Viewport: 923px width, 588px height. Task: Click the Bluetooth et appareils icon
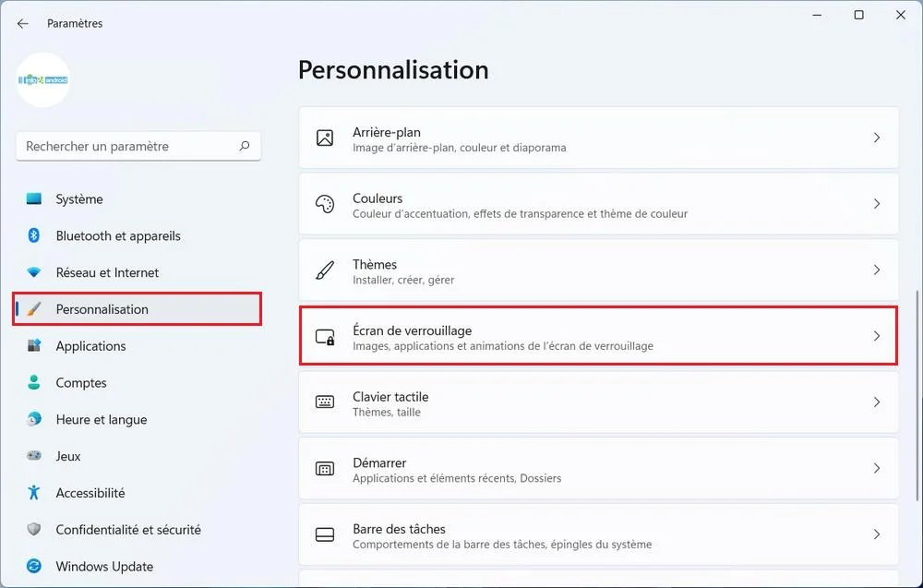[34, 235]
